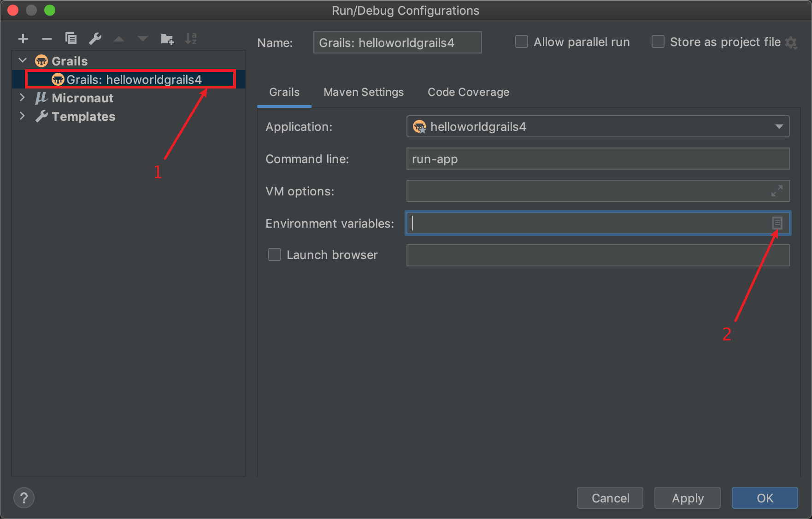Open the Application dropdown helloworldgrails4
This screenshot has height=519, width=812.
click(x=598, y=126)
